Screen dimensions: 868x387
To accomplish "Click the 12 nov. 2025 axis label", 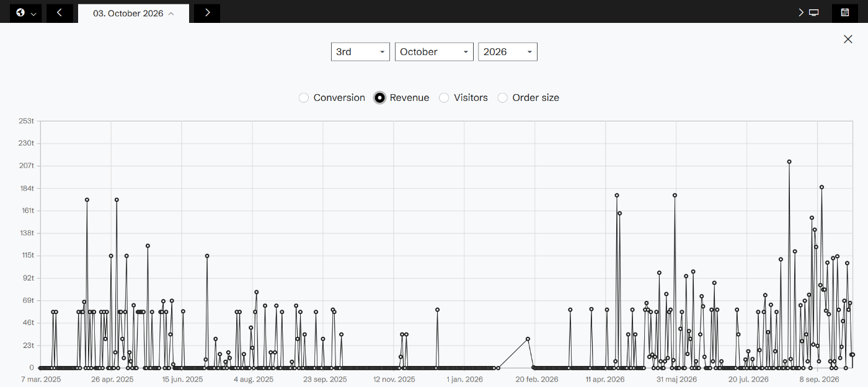I will coord(395,379).
